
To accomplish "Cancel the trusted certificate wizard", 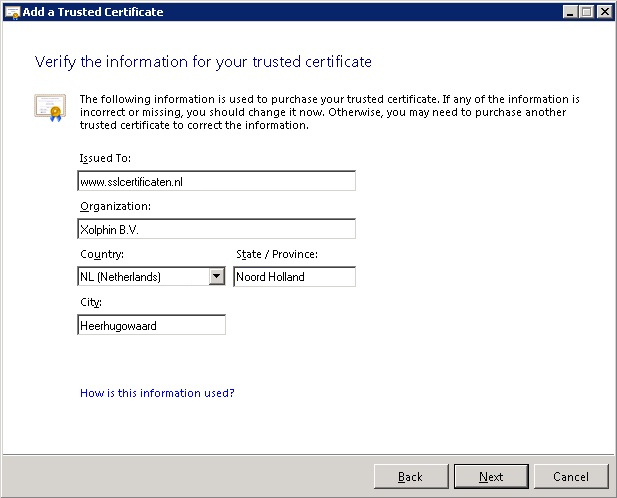I will (x=571, y=477).
